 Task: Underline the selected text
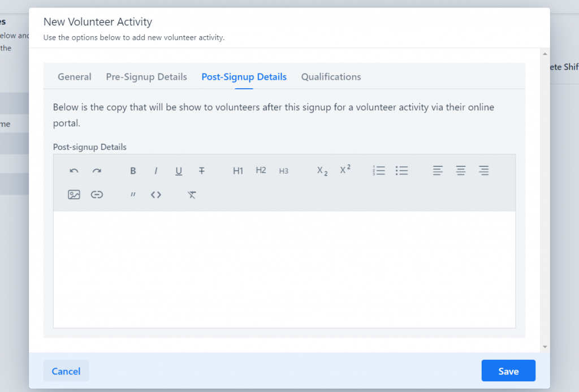tap(179, 171)
